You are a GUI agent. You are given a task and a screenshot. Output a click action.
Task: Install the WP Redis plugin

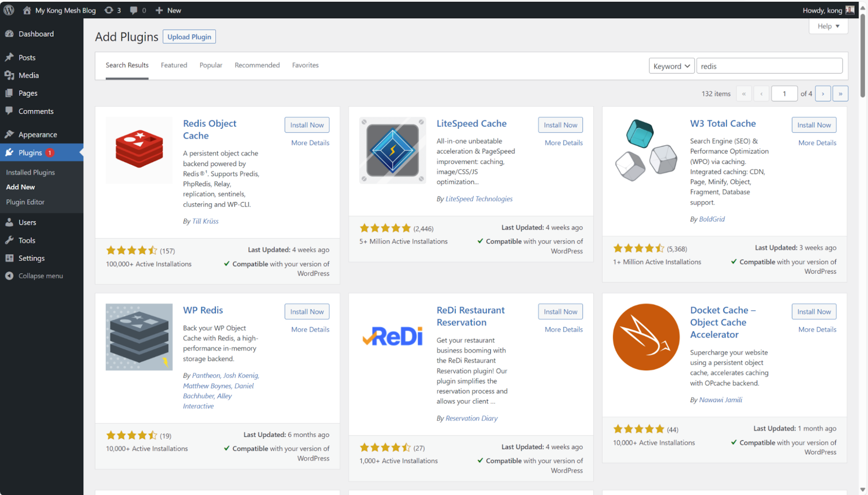tap(306, 312)
